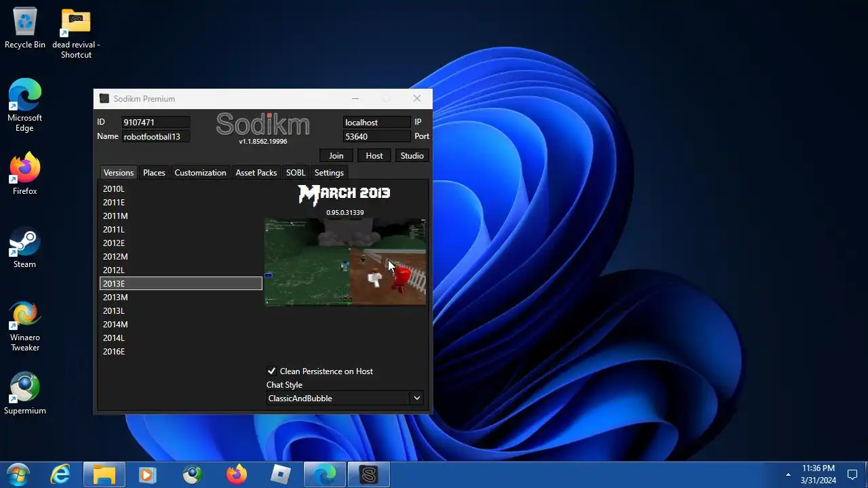This screenshot has width=868, height=488.
Task: Select version 2013M in the list
Action: [181, 298]
